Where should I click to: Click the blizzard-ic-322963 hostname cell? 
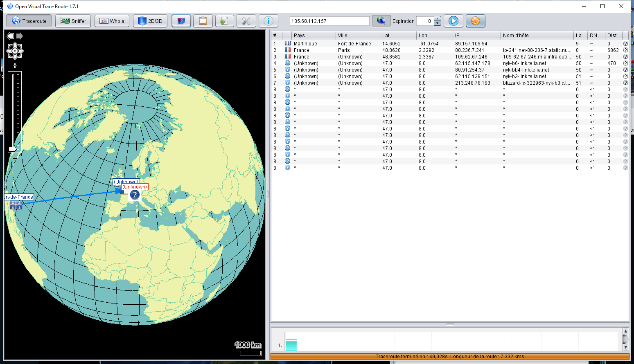click(537, 83)
